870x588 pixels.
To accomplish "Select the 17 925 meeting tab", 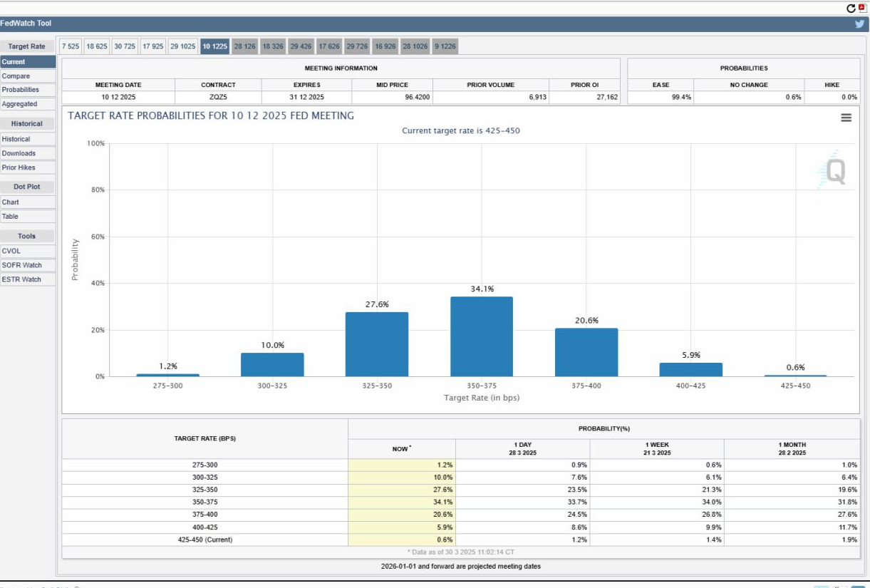I will (153, 46).
